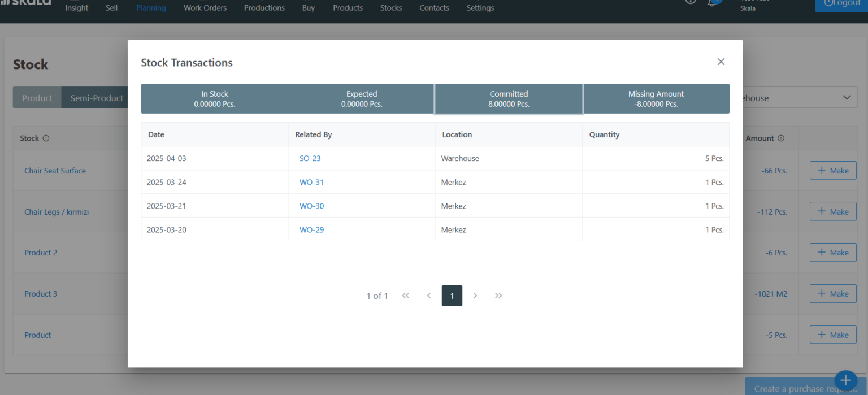
Task: Open sales order SO-23
Action: click(x=310, y=158)
